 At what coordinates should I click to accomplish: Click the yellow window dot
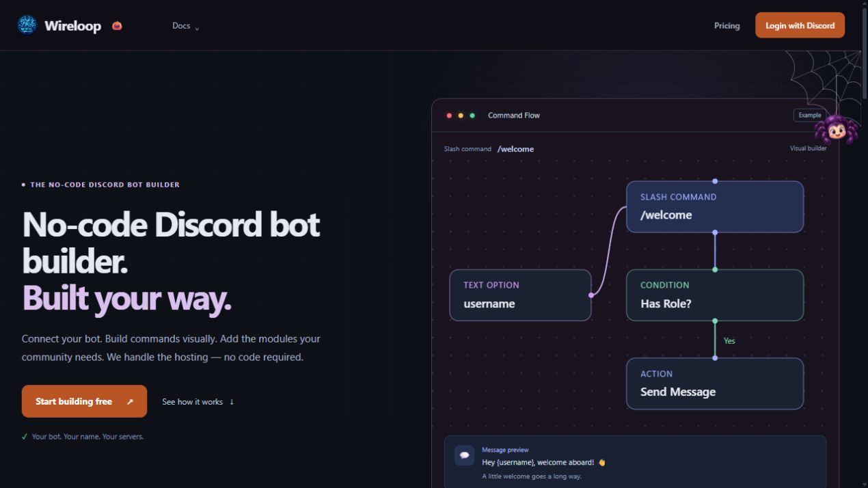(461, 116)
